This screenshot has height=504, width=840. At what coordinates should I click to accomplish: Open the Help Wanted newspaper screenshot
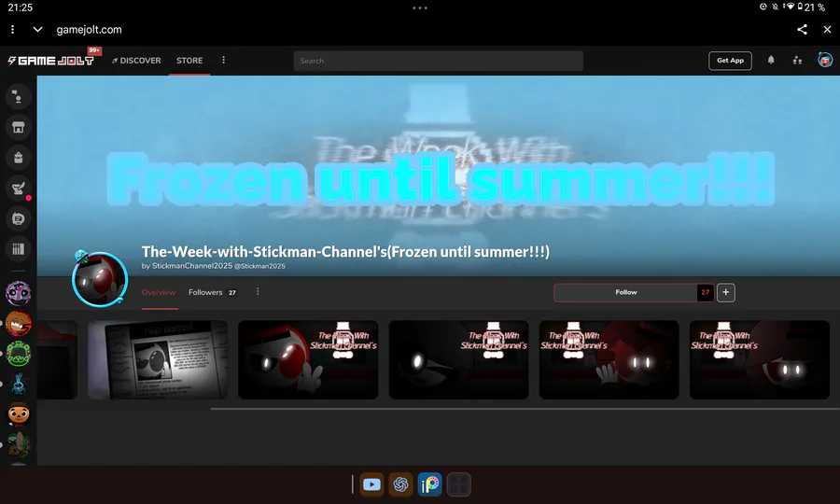158,360
